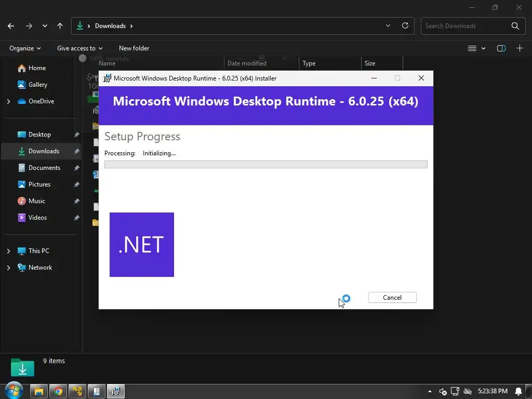Viewport: 532px width, 399px height.
Task: Close the File Explorer window
Action: (519, 7)
